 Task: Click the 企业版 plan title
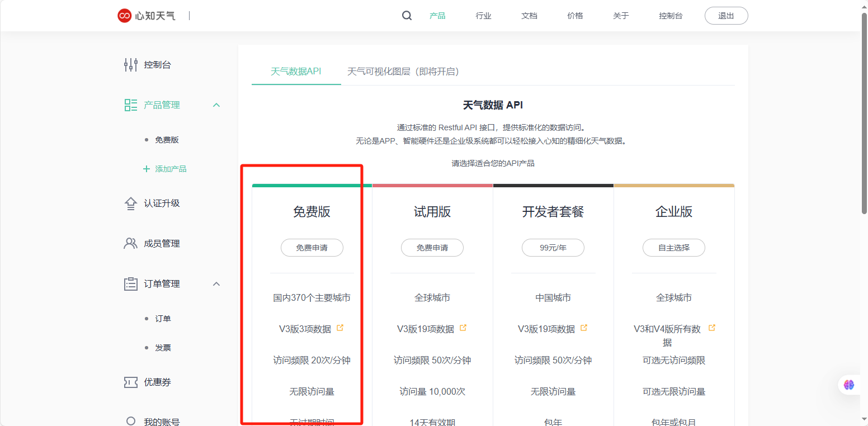click(674, 212)
